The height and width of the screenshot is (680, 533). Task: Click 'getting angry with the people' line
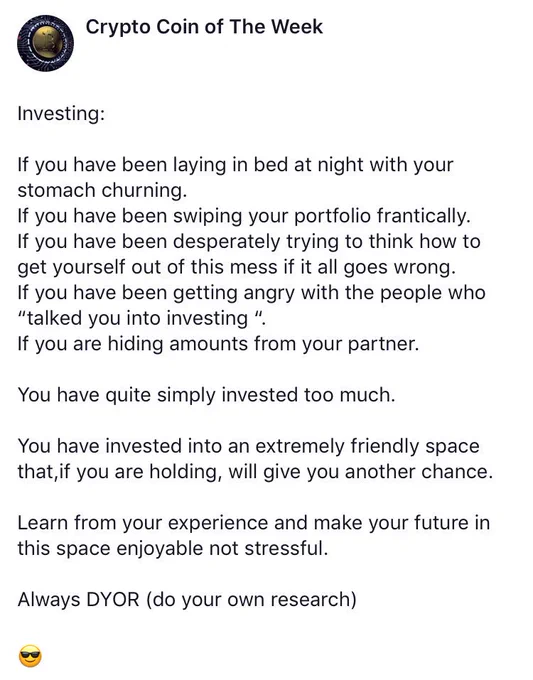pyautogui.click(x=252, y=293)
